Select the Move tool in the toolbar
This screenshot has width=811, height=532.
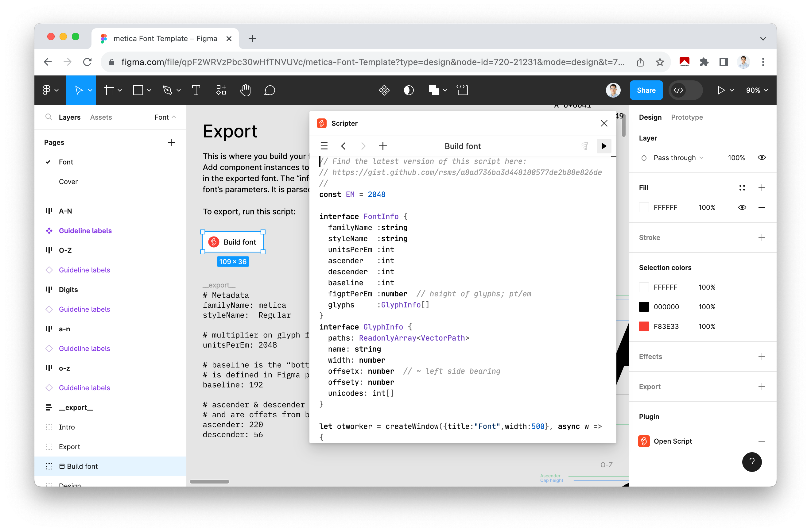tap(79, 90)
